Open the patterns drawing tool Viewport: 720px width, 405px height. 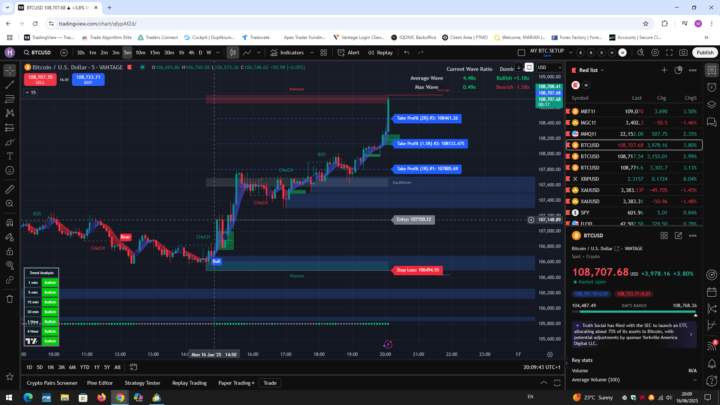pyautogui.click(x=10, y=113)
